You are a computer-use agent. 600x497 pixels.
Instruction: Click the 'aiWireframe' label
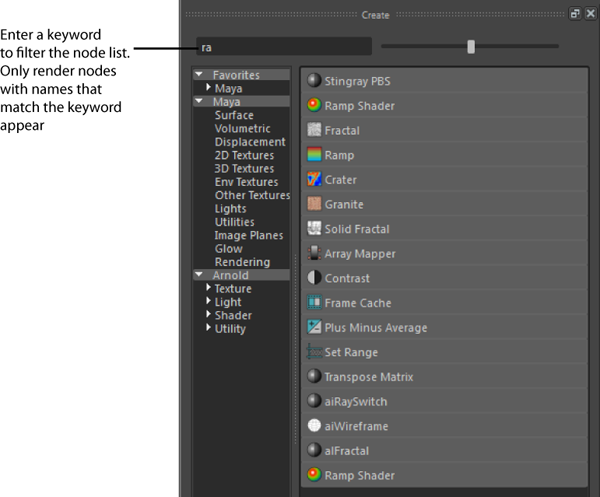click(x=356, y=426)
